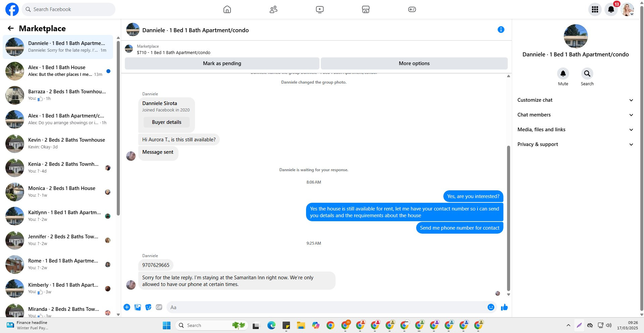644x333 pixels.
Task: Attach a photo with the image icon
Action: pyautogui.click(x=138, y=307)
